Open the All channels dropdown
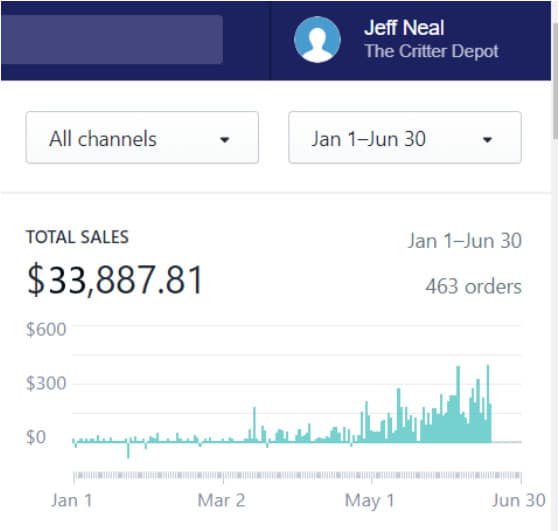 click(x=142, y=138)
